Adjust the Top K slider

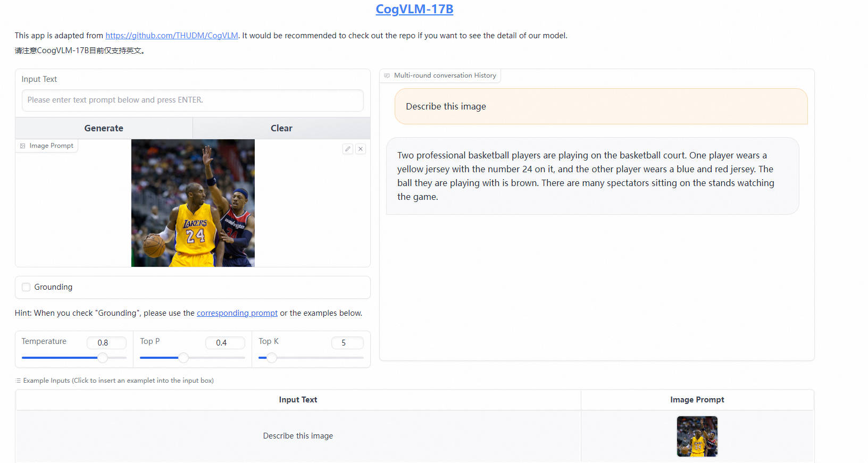tap(272, 358)
